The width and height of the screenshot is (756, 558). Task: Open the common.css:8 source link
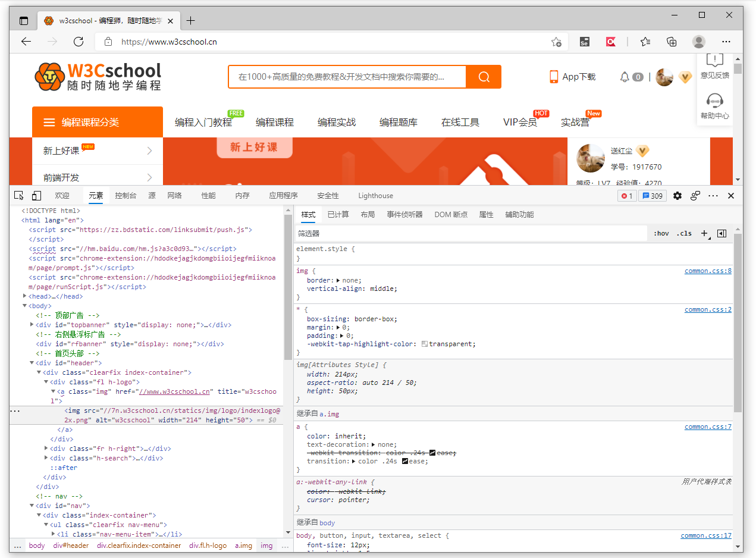708,271
